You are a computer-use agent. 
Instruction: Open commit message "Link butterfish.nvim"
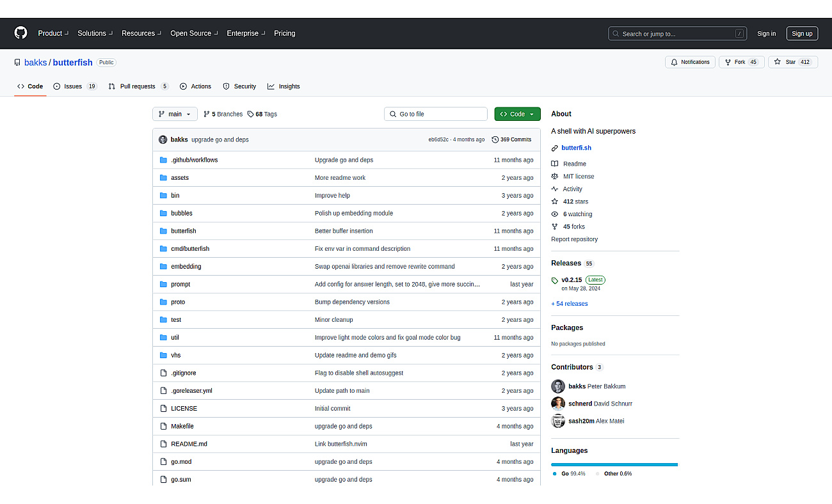coord(340,444)
